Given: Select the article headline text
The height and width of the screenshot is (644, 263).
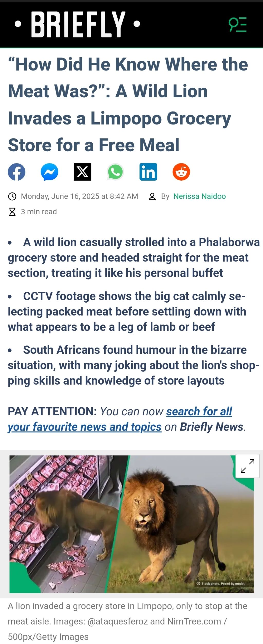Looking at the screenshot, I should click(128, 105).
